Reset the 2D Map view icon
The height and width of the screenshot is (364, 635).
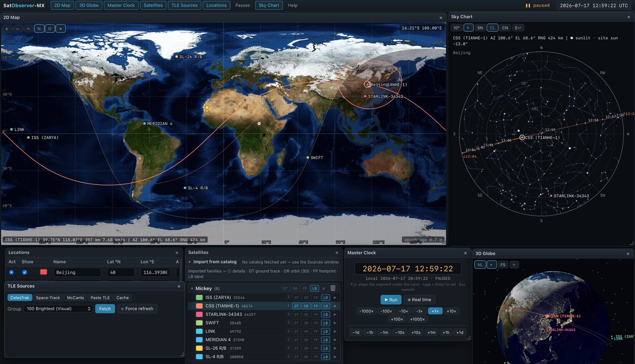coord(28,29)
